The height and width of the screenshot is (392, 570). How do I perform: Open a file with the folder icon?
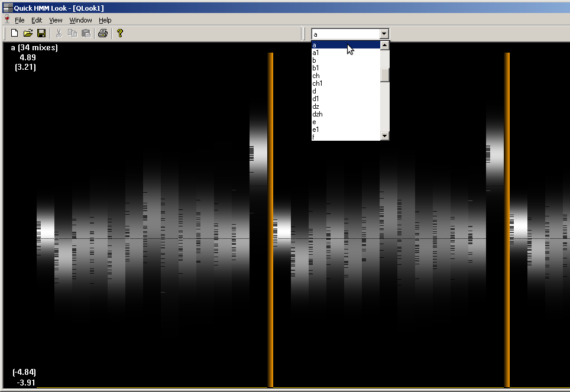(x=28, y=34)
